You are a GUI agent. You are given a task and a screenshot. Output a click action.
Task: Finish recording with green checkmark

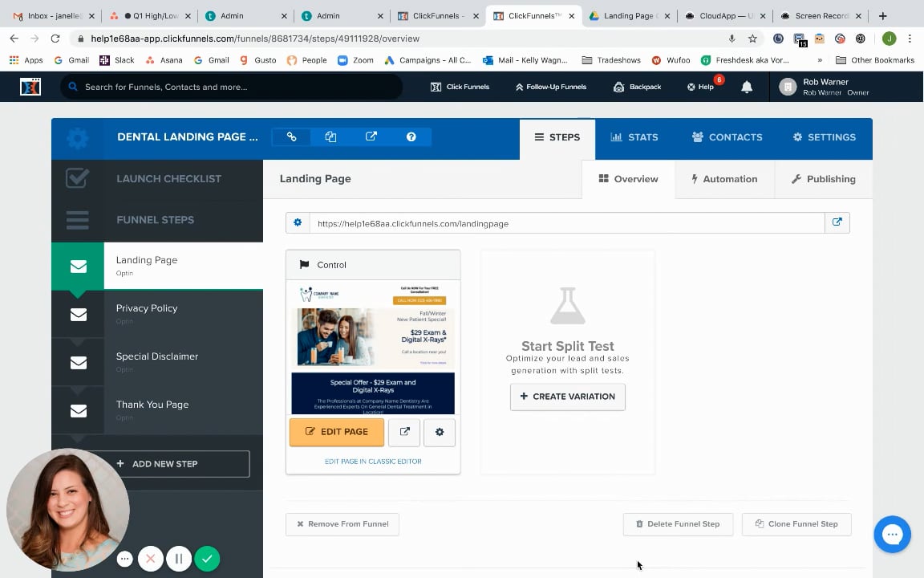point(207,559)
